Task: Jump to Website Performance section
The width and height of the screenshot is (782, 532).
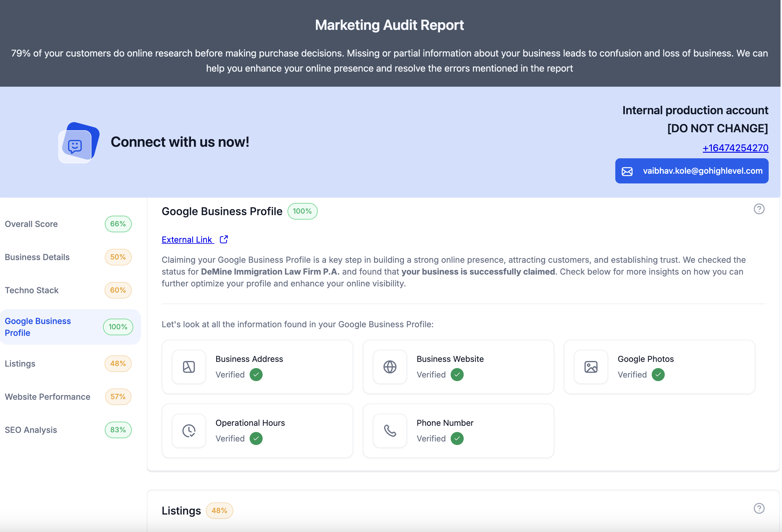Action: pyautogui.click(x=47, y=397)
